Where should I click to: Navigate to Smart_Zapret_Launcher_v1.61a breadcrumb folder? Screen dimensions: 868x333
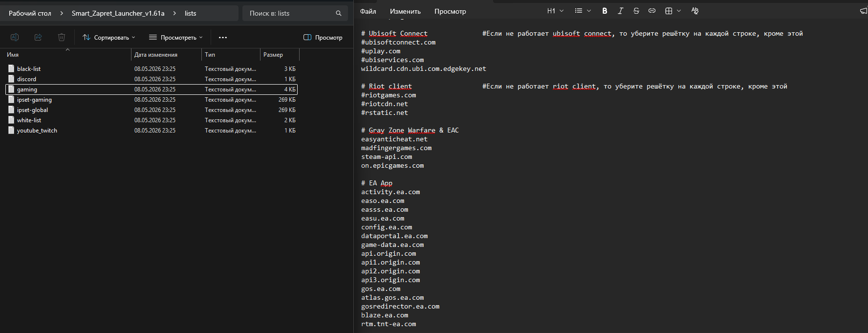tap(118, 13)
